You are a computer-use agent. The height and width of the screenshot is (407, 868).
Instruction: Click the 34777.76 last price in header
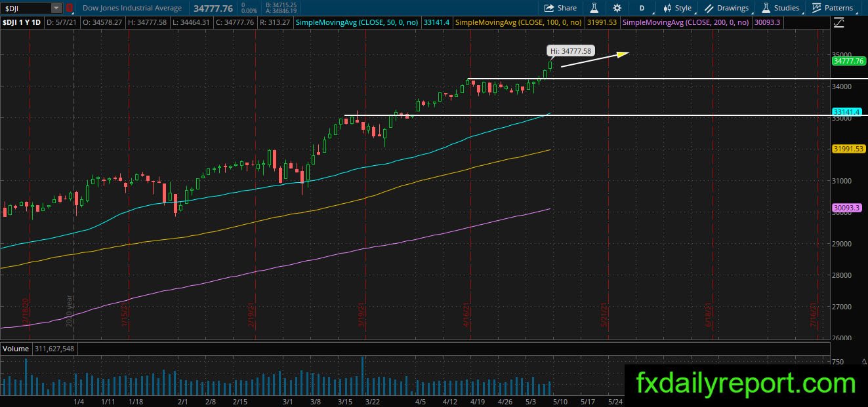pos(214,9)
